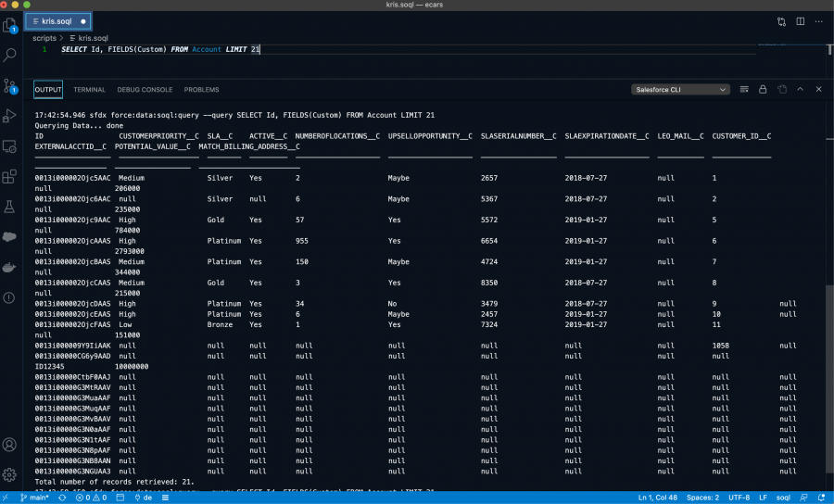Switch to the DEBUG CONSOLE tab
The height and width of the screenshot is (504, 834).
tap(145, 89)
